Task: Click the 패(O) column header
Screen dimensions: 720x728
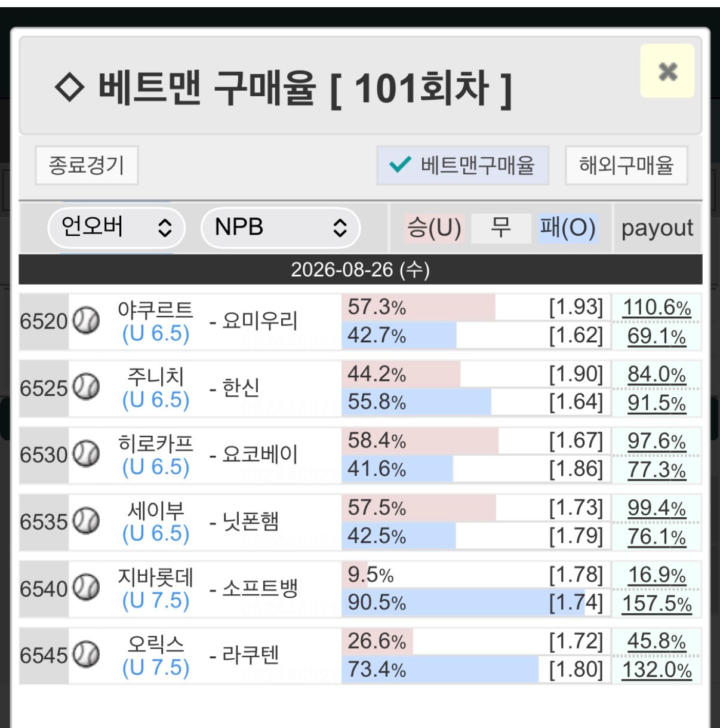Action: click(568, 228)
